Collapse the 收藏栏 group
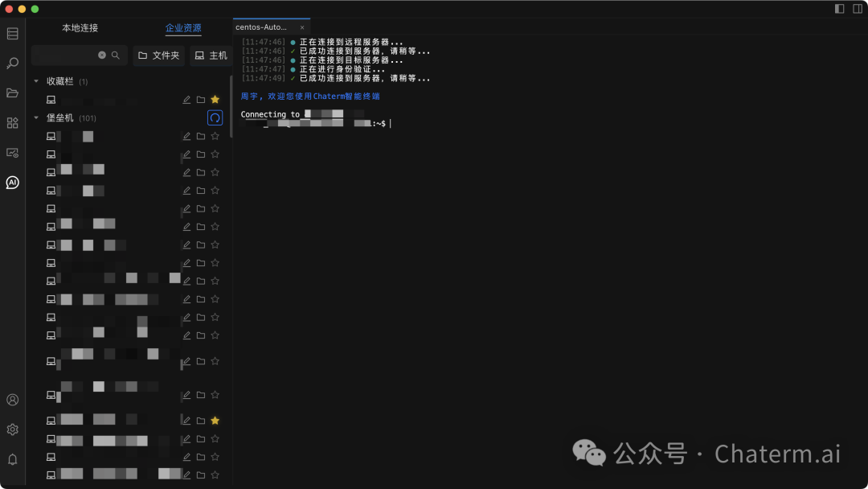The height and width of the screenshot is (489, 868). tap(36, 81)
